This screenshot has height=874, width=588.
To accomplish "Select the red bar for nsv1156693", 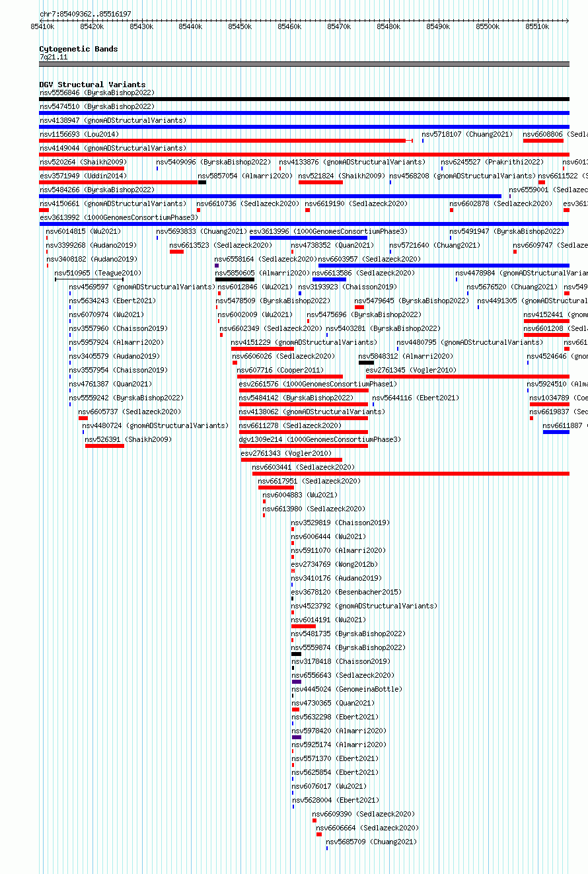I will pos(222,141).
